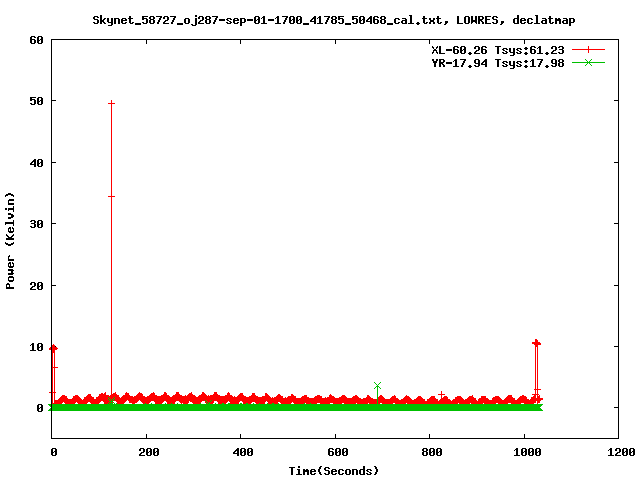Click the x-axis tick label 600

337,452
